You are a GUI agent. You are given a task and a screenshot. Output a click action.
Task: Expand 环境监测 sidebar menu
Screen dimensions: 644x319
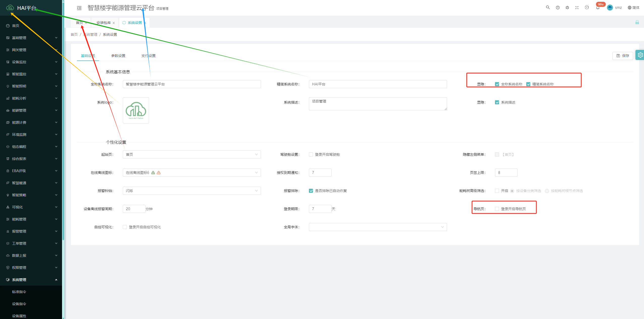[x=31, y=135]
